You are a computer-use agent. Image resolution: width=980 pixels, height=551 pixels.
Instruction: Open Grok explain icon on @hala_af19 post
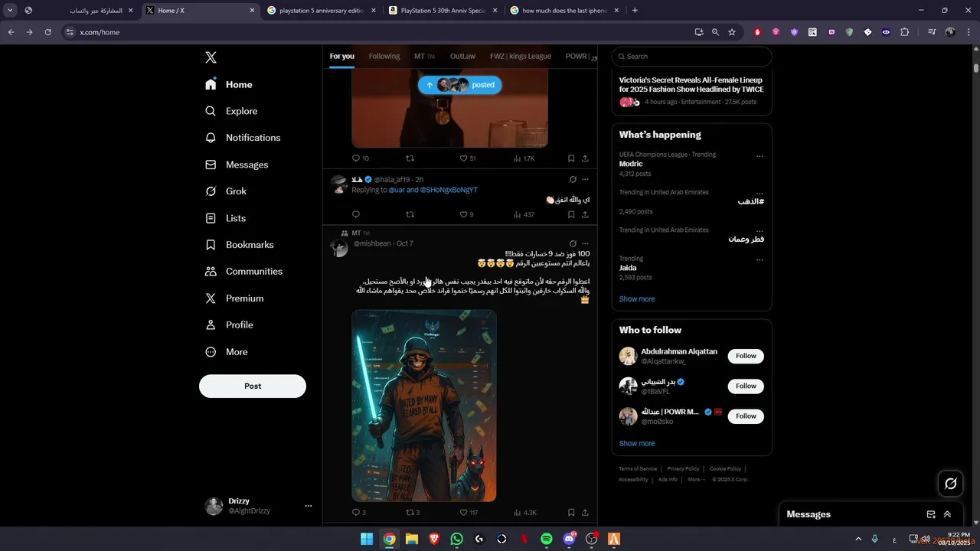point(573,180)
